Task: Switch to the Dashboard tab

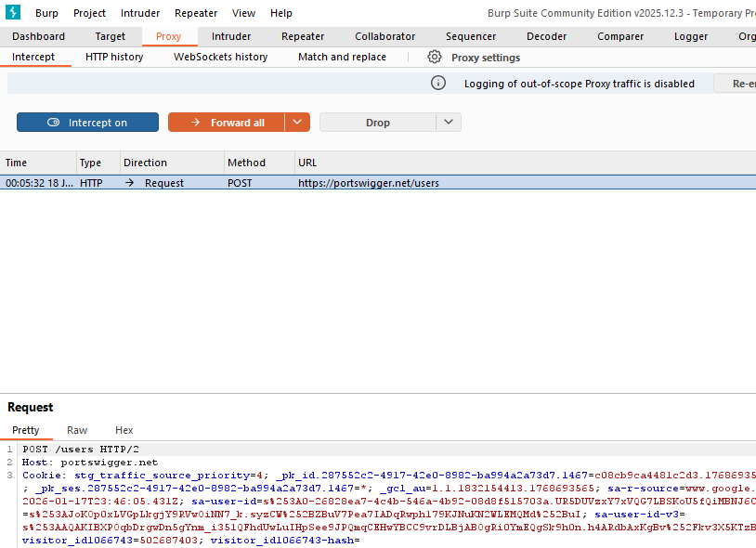Action: [39, 36]
